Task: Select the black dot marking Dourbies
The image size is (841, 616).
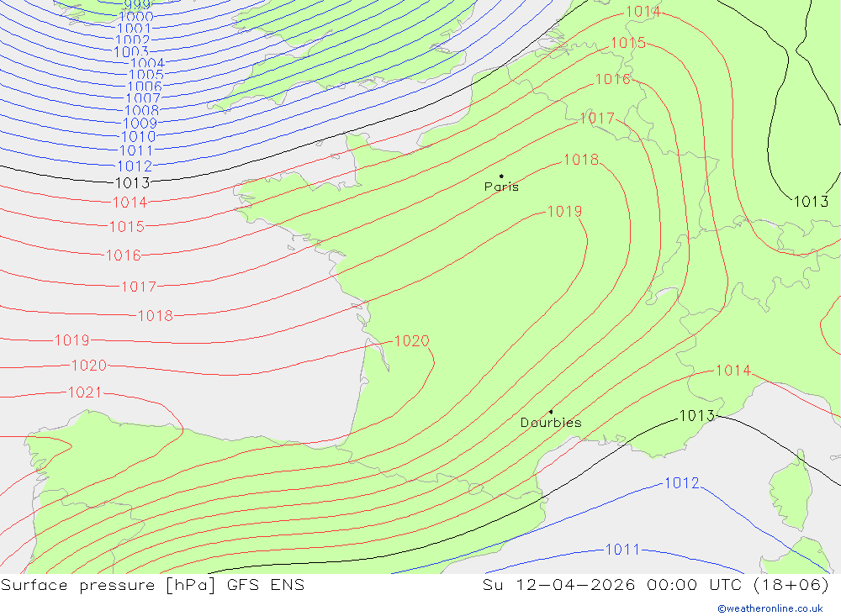Action: coord(551,412)
